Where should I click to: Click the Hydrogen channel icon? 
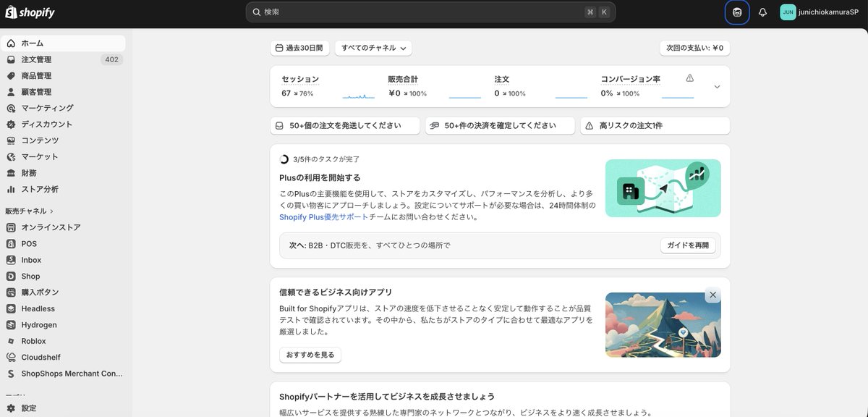(11, 325)
